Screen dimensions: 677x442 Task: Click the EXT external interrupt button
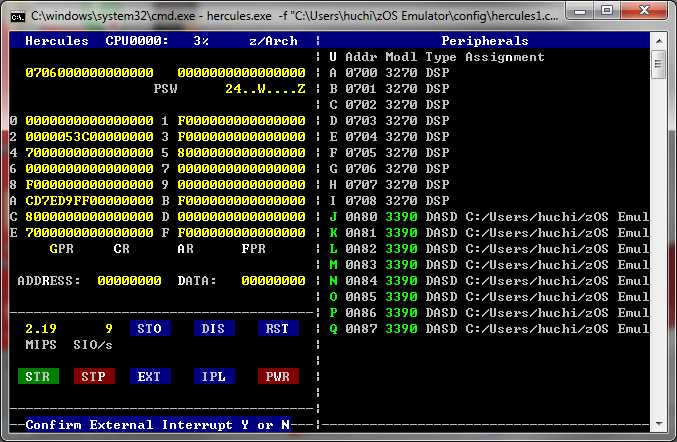click(x=149, y=376)
